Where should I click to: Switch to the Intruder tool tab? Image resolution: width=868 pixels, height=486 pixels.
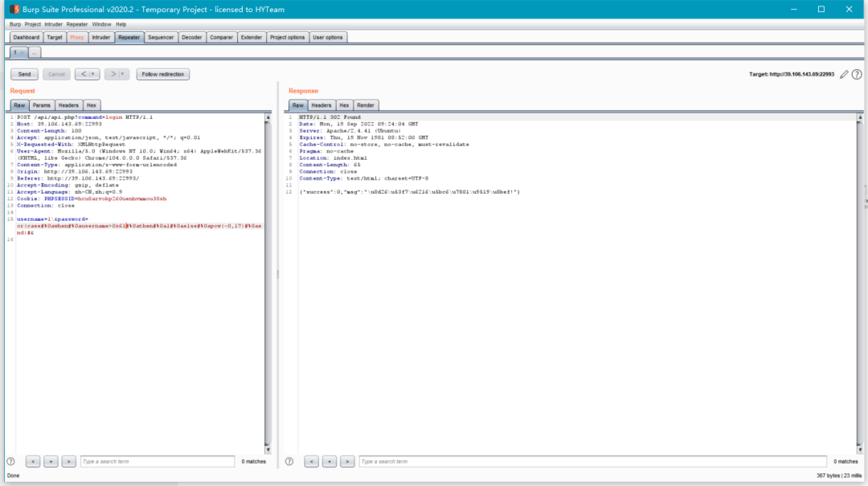100,38
